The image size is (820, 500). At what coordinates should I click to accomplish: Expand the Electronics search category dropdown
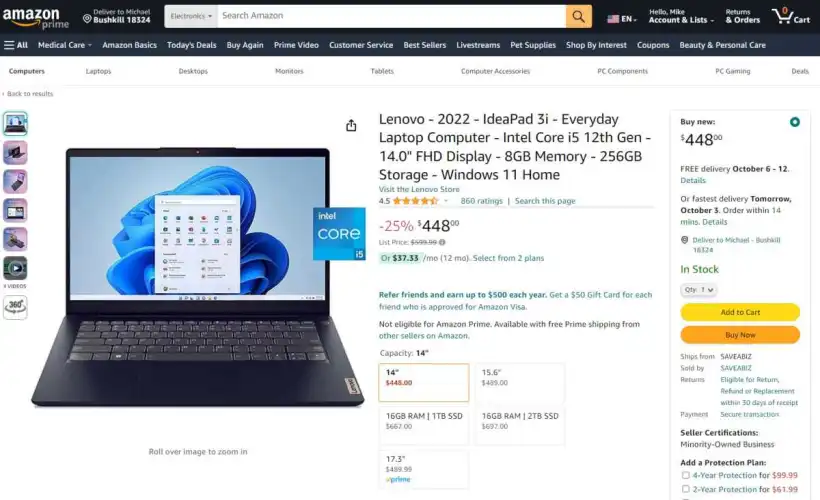191,16
